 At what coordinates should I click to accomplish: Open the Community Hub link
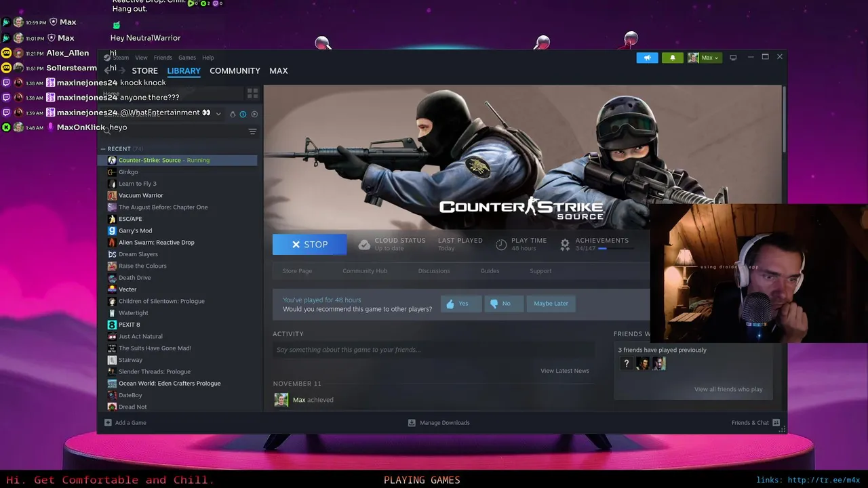365,271
